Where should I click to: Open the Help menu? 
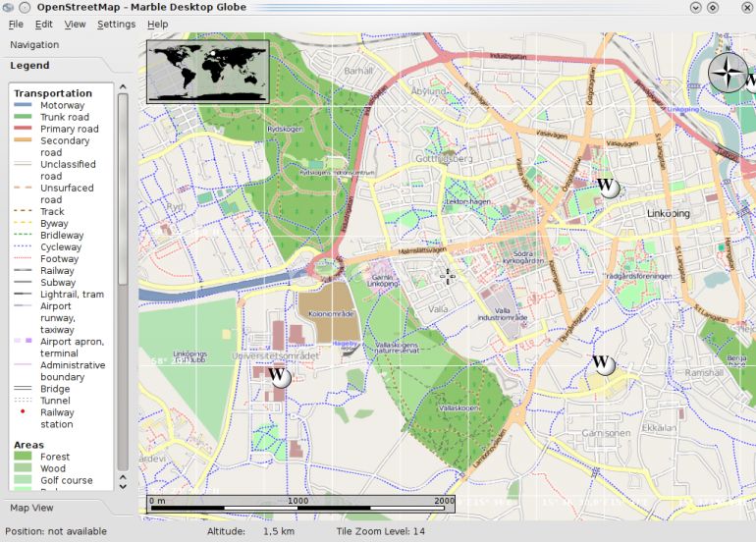158,25
